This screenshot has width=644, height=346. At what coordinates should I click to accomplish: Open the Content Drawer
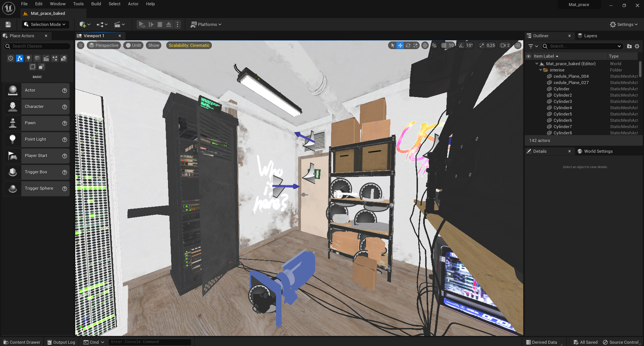tap(22, 342)
